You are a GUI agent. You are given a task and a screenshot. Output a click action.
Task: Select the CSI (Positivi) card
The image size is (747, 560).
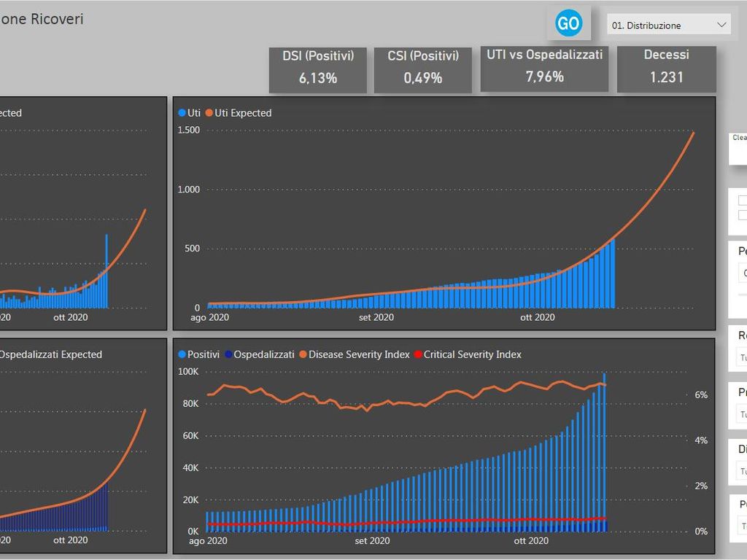click(423, 70)
